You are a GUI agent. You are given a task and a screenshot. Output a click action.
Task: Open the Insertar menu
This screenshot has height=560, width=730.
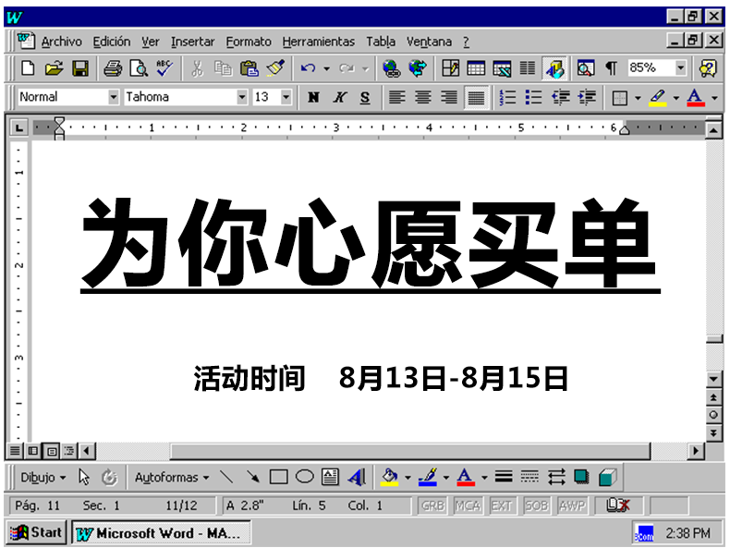pos(192,42)
